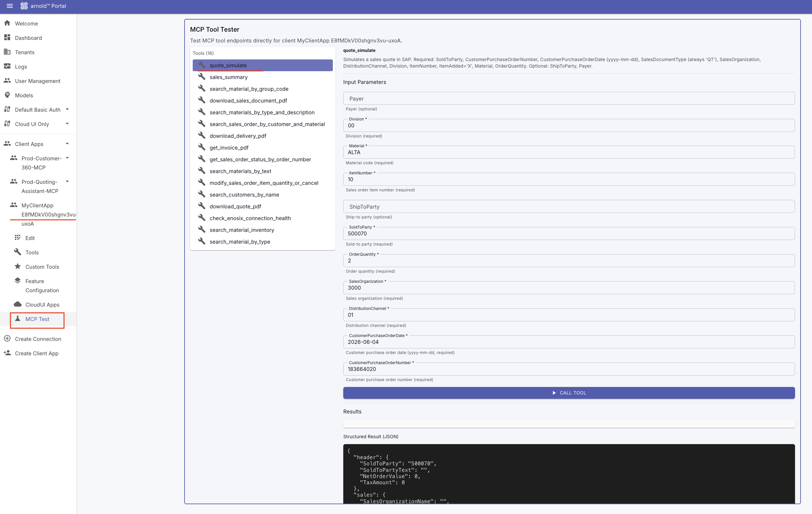
Task: Click the CloudUI Apps cloud icon
Action: click(x=18, y=304)
